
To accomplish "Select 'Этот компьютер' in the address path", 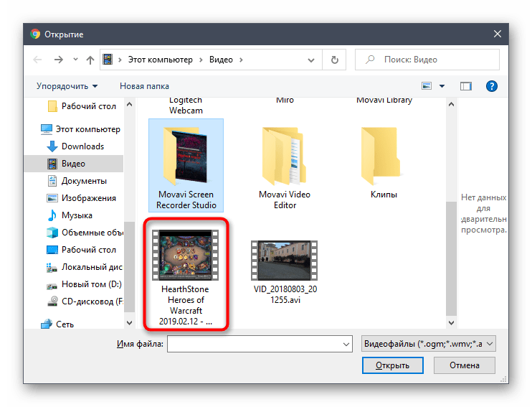I will (x=160, y=60).
